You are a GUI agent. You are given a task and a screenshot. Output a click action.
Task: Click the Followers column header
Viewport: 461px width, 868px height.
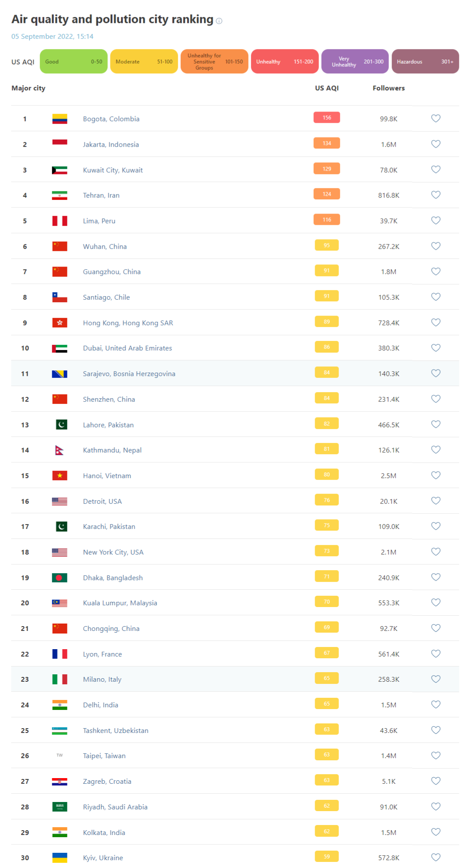pos(388,88)
